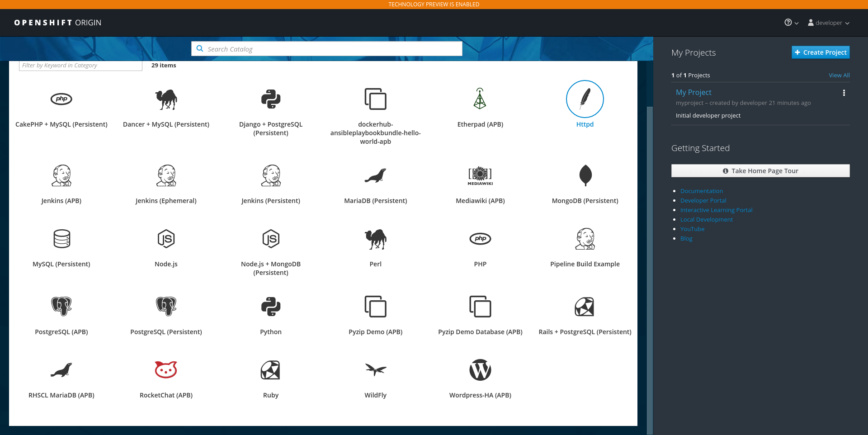This screenshot has width=868, height=435.
Task: Click the Httpd feather icon
Action: point(585,99)
